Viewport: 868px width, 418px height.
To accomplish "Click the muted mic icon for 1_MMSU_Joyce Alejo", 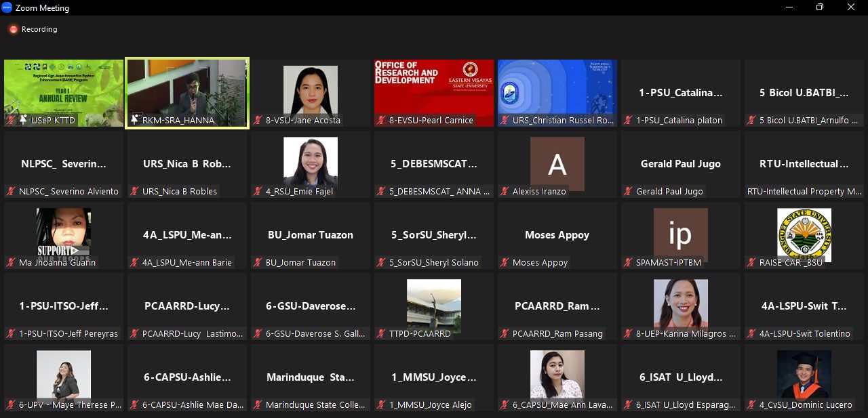I will [x=382, y=405].
